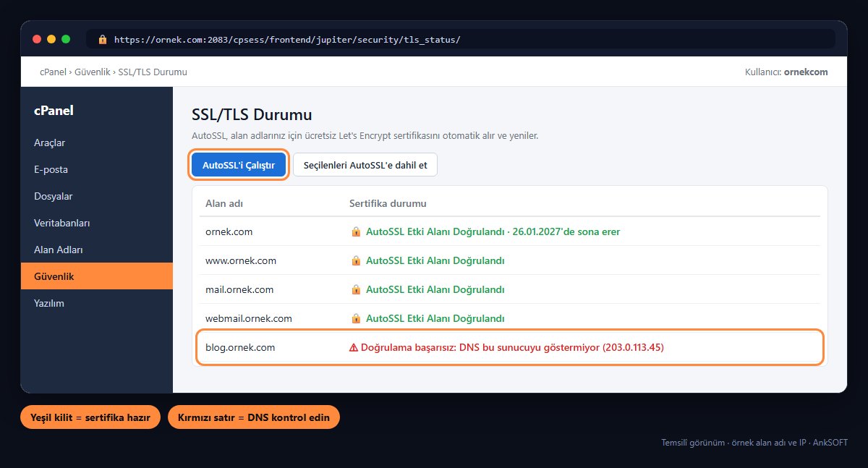Open E-posta in the sidebar

(x=97, y=169)
